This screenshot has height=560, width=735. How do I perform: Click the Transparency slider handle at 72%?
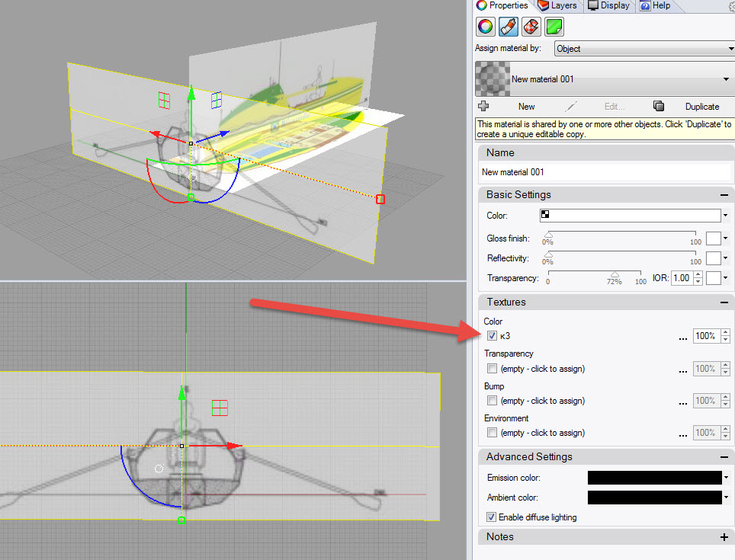[x=615, y=274]
